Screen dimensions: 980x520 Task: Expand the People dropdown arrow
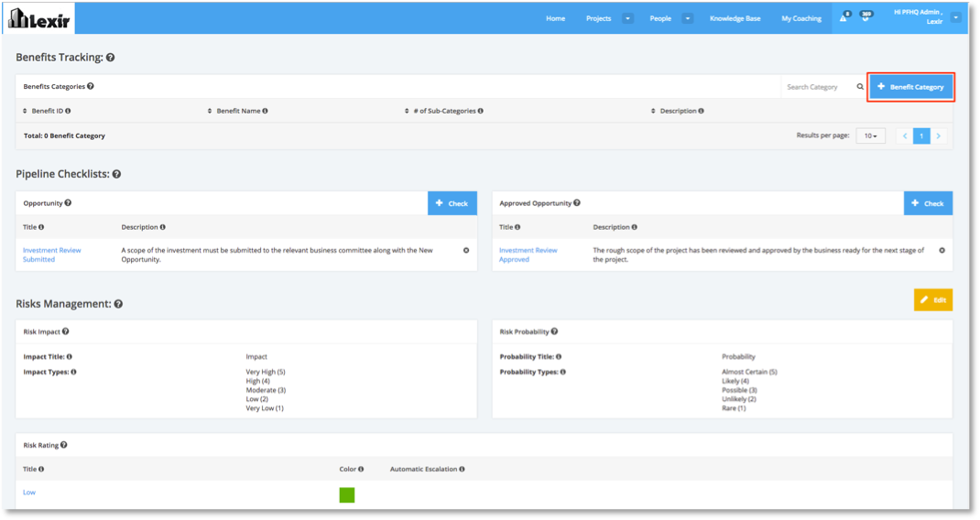[688, 18]
